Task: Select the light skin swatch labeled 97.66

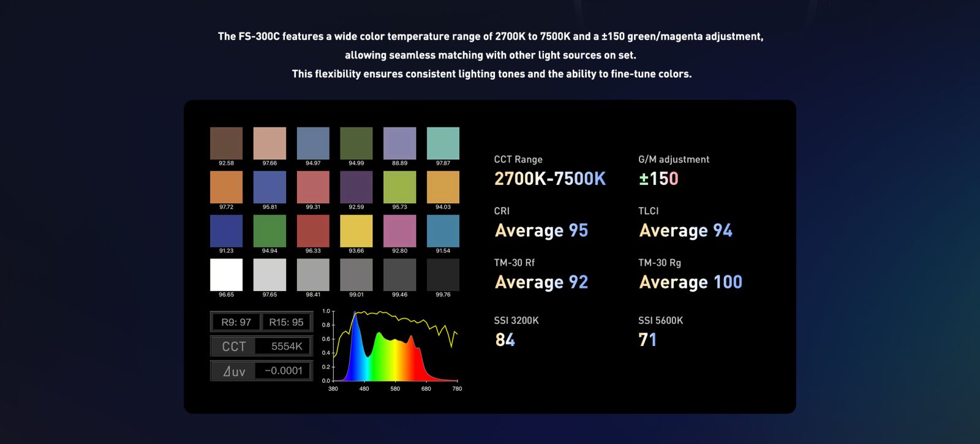Action: (x=269, y=143)
